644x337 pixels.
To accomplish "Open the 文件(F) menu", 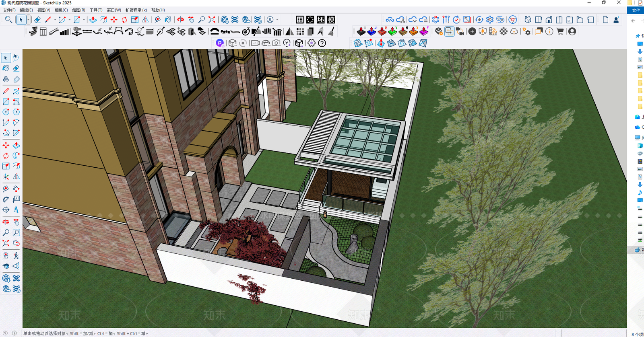I will click(9, 10).
